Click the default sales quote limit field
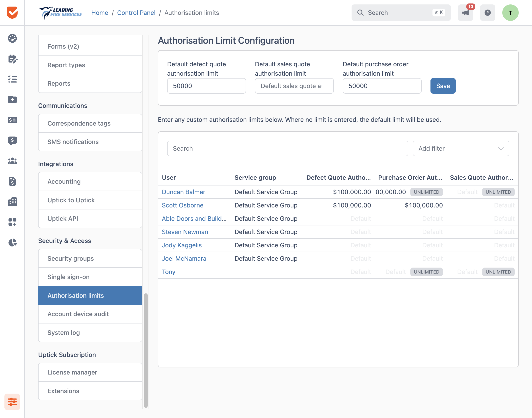Viewport: 532px width, 418px height. click(x=294, y=86)
